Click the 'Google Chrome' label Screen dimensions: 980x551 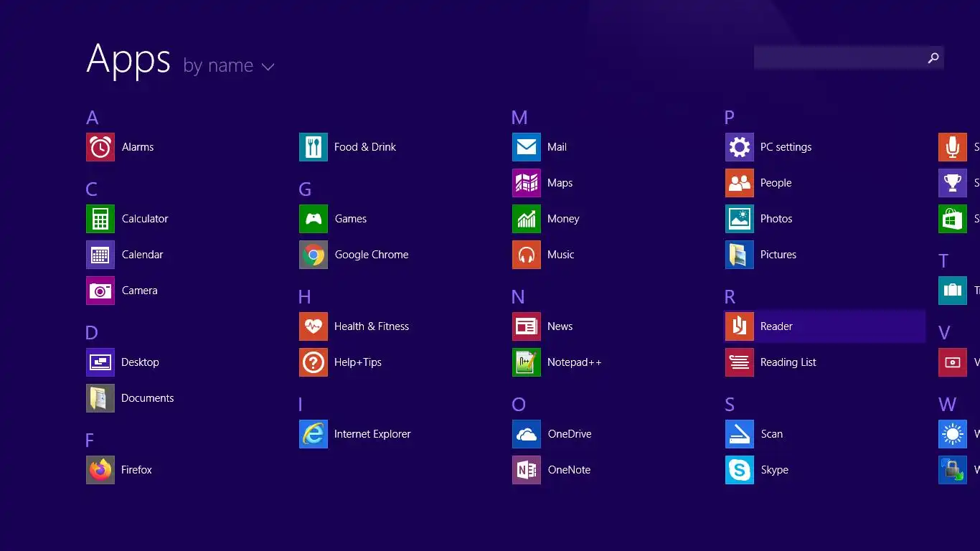pos(372,255)
